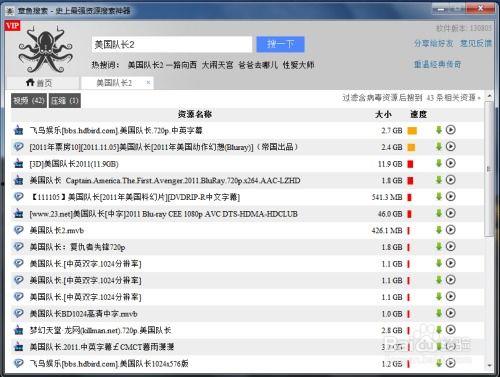Close the 美国队长2 tab

click(x=148, y=82)
